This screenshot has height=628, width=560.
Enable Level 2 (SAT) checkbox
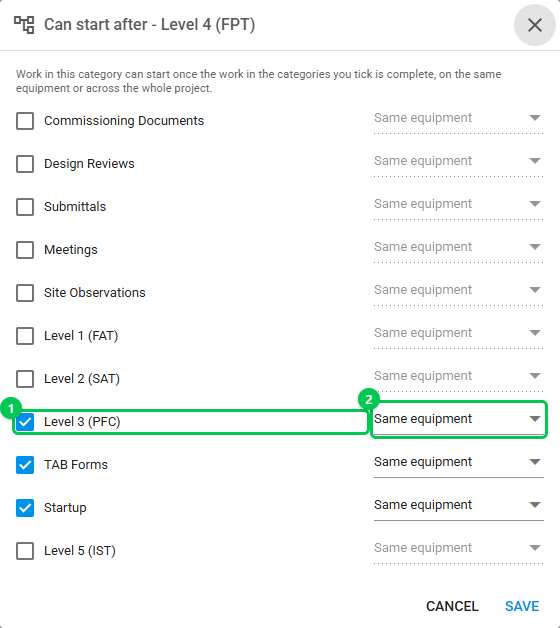pos(25,379)
